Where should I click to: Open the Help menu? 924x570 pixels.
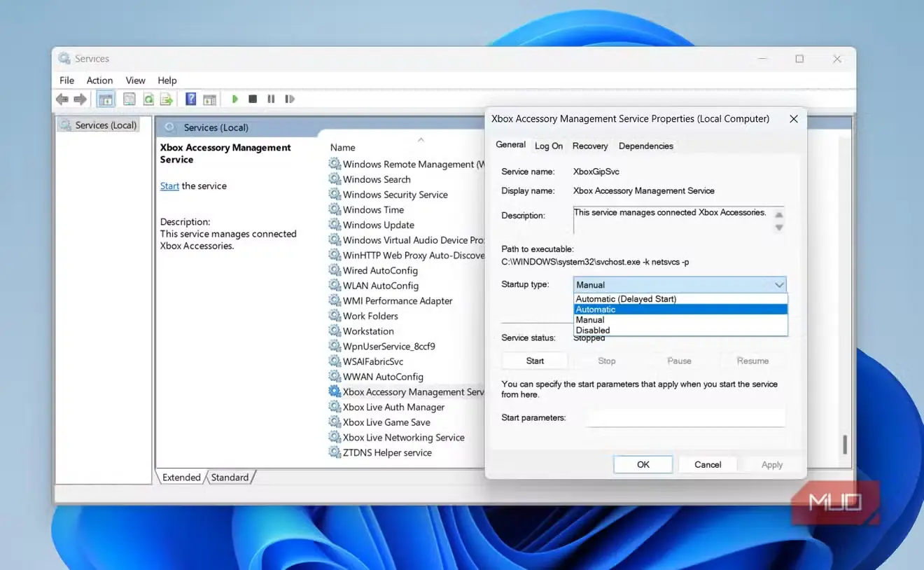tap(167, 81)
